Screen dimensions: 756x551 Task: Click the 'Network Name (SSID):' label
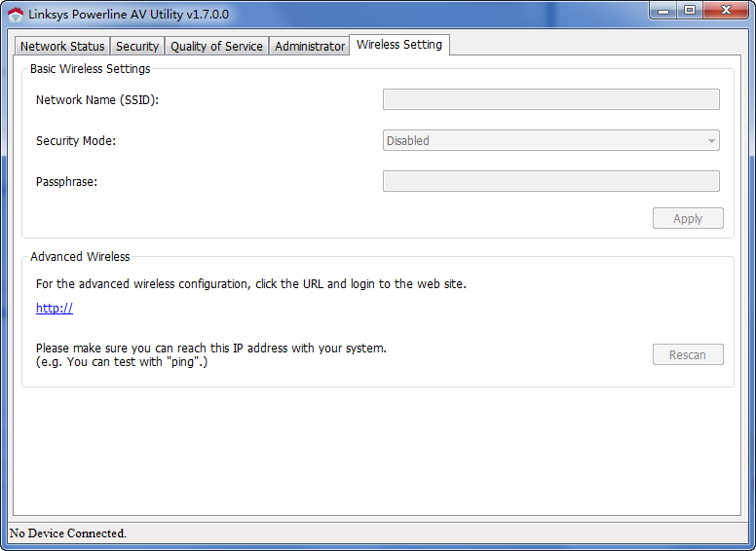97,99
